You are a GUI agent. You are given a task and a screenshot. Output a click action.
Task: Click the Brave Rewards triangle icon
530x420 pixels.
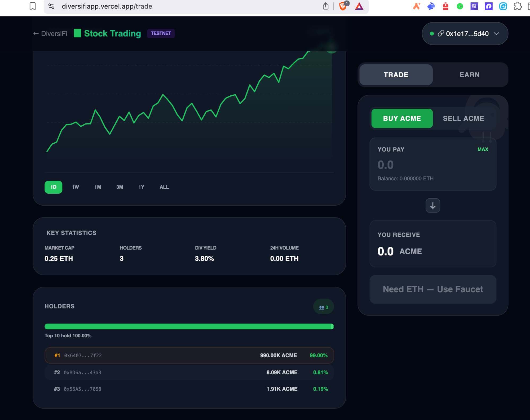pyautogui.click(x=359, y=6)
